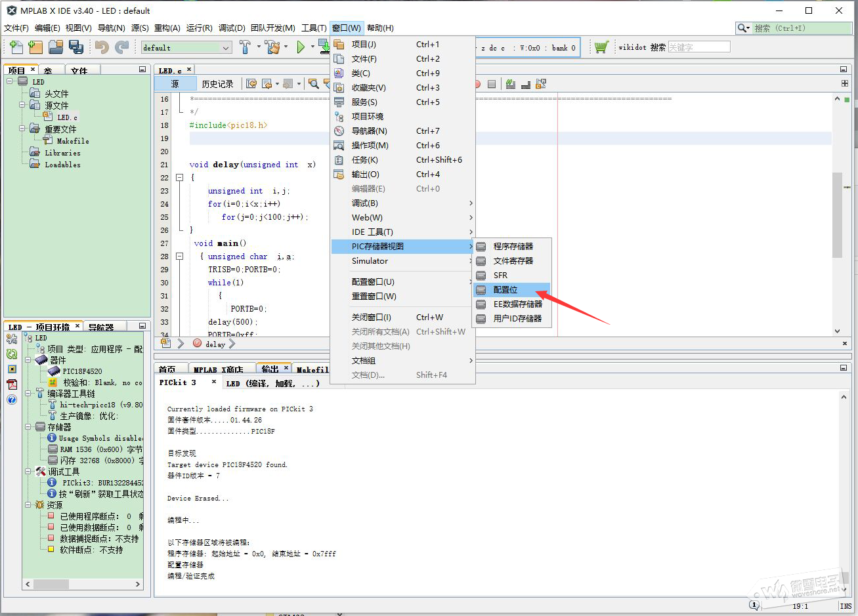Click the shopping cart icon in toolbar
The height and width of the screenshot is (616, 858).
click(601, 47)
